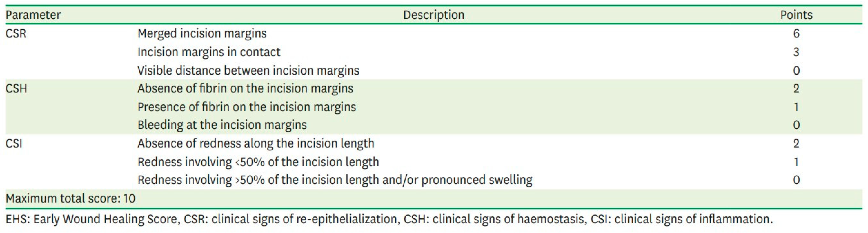Viewport: 868px width, 233px height.
Task: Click 'Maximum total score: 10' row
Action: (70, 198)
